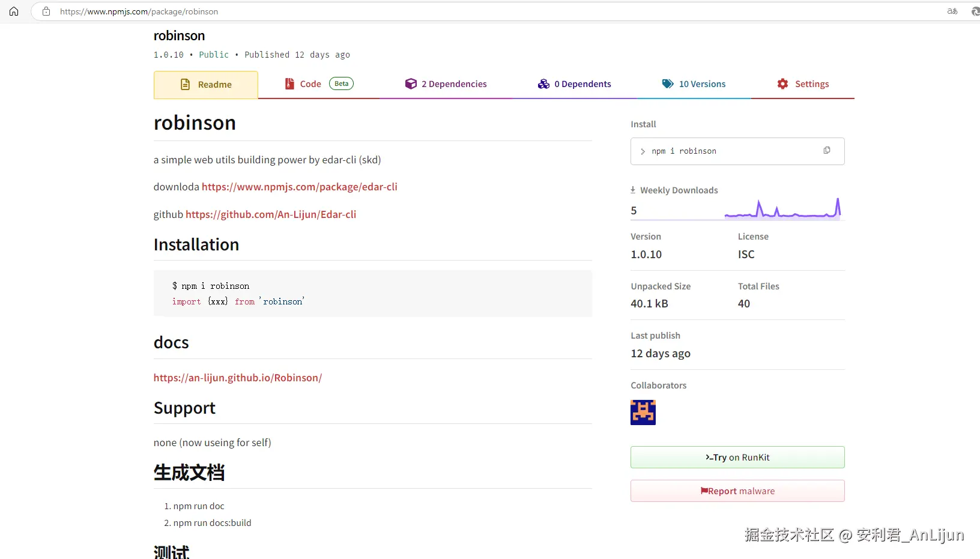Click the browser address bar URL
This screenshot has height=559, width=980.
pos(139,11)
